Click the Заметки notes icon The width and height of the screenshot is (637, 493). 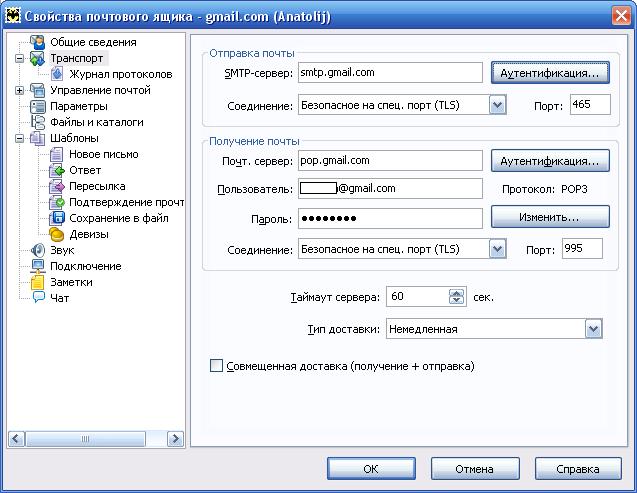point(37,282)
